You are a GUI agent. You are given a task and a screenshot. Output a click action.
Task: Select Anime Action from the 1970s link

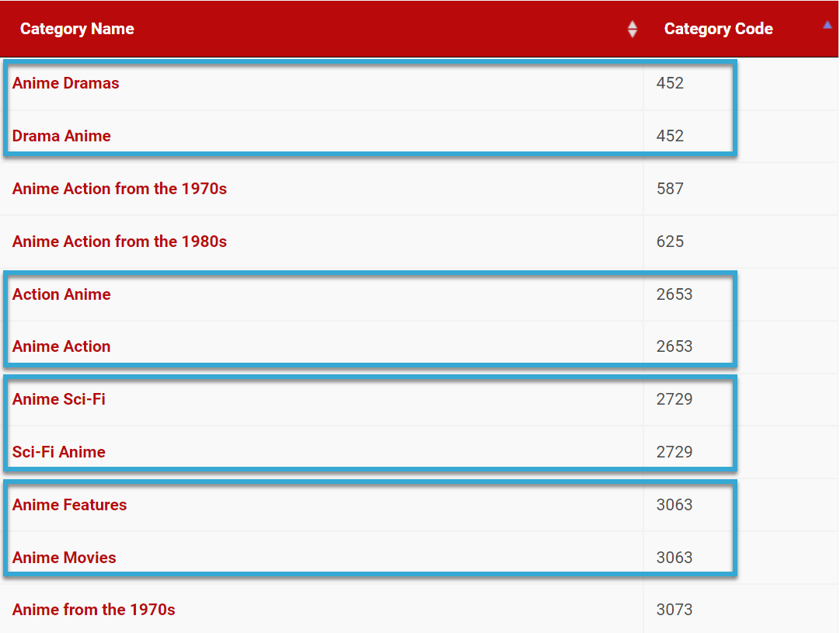point(120,189)
